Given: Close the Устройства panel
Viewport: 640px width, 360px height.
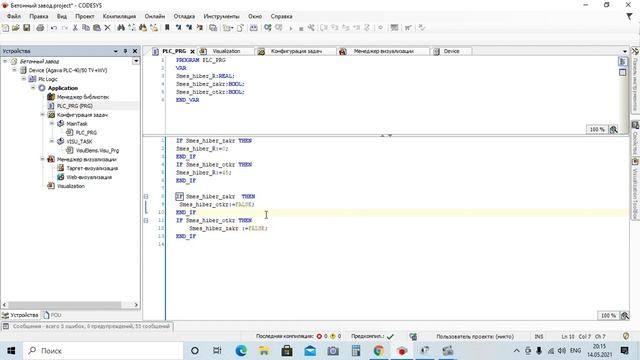Looking at the screenshot, I should pyautogui.click(x=135, y=51).
